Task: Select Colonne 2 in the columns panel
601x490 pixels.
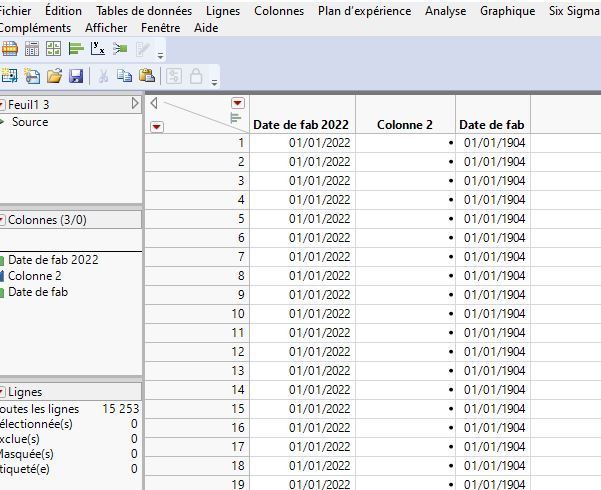Action: pos(34,276)
